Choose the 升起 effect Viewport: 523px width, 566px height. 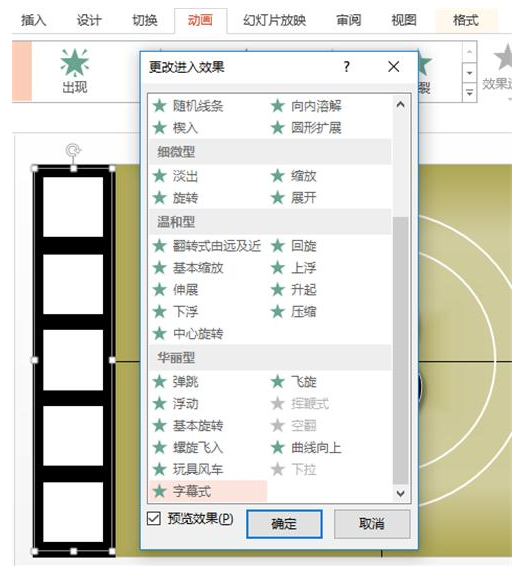point(294,289)
